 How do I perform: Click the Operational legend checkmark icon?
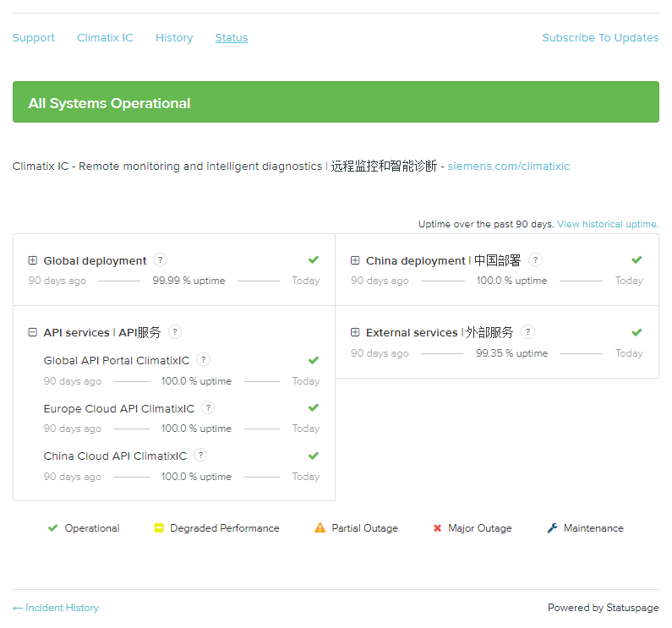[52, 527]
